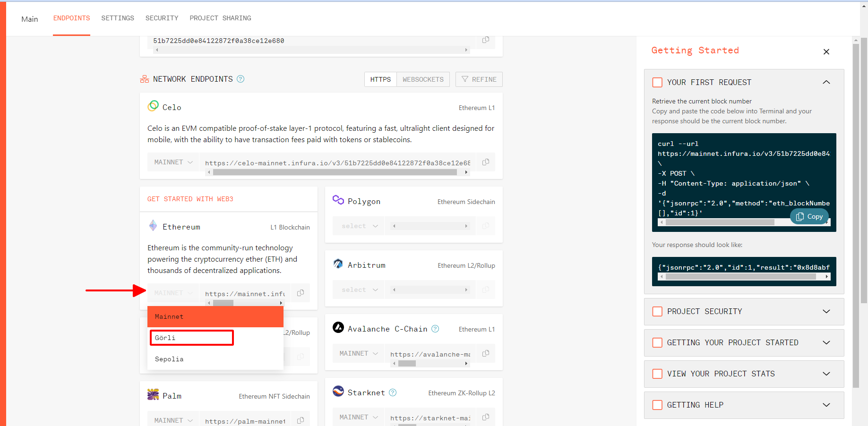The image size is (868, 426).
Task: Click the Polygon logo icon
Action: click(338, 200)
